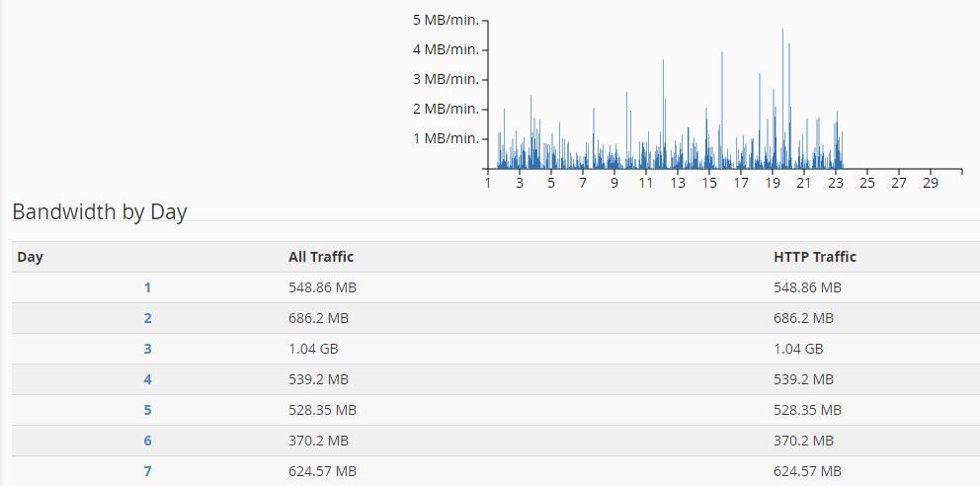
Task: Click chart x-axis label 15
Action: 709,183
